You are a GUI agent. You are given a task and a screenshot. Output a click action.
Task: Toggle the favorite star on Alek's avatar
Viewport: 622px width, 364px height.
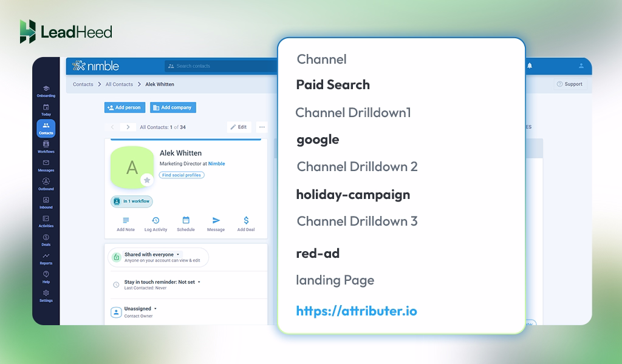click(147, 179)
